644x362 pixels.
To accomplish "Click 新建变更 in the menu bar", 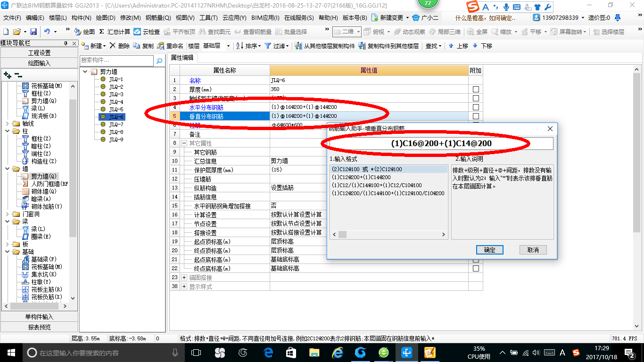I will coord(390,17).
